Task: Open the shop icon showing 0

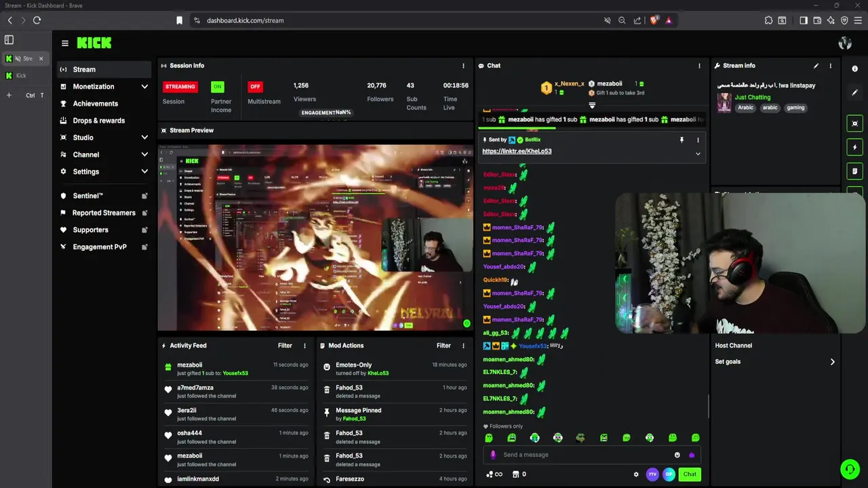Action: click(519, 474)
